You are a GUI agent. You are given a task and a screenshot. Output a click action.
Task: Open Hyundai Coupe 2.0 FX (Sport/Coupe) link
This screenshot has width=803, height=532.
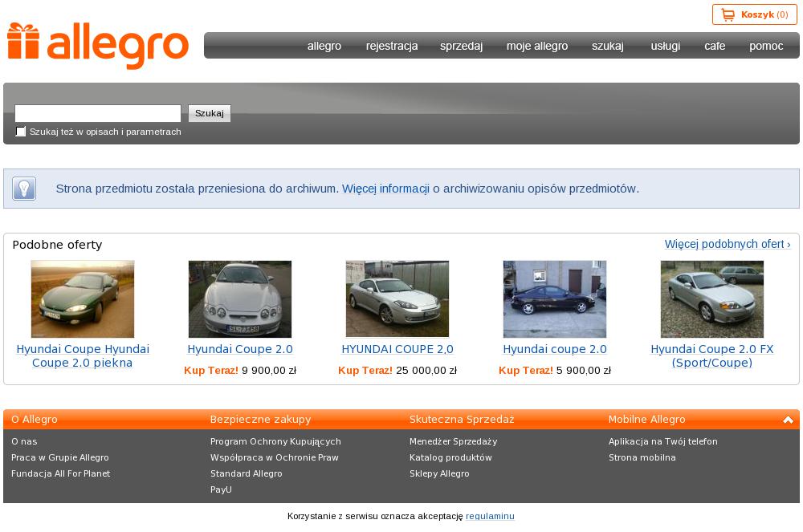pyautogui.click(x=711, y=355)
